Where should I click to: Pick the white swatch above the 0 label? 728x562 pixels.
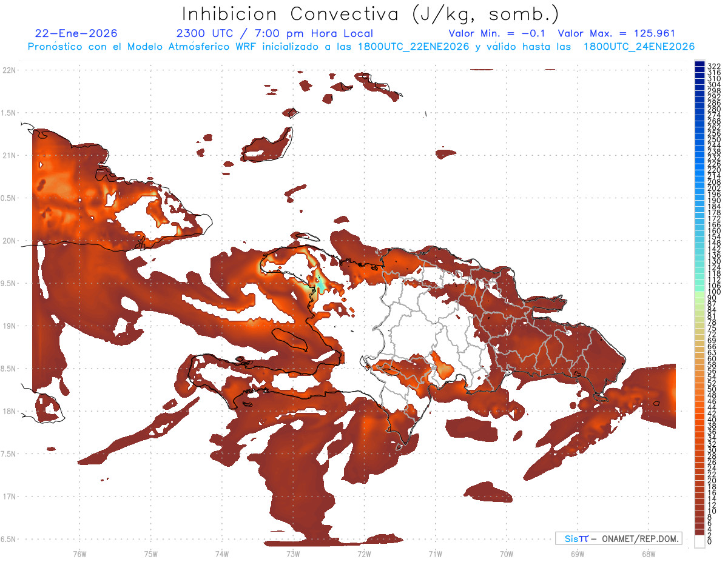pos(700,541)
